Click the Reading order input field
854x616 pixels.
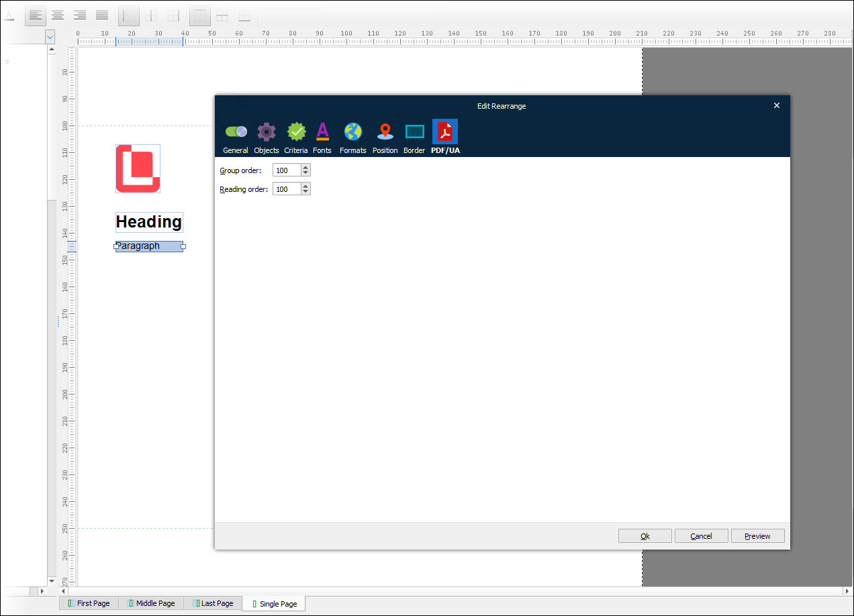[287, 189]
